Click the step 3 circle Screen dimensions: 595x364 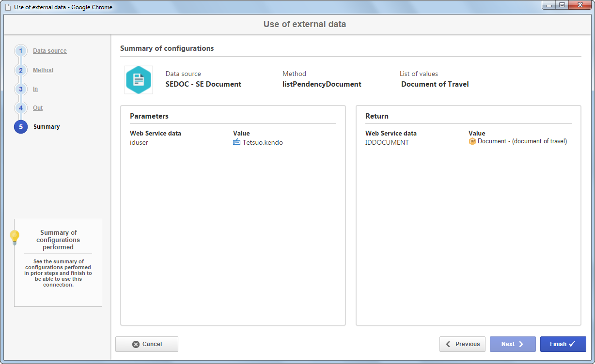(21, 89)
